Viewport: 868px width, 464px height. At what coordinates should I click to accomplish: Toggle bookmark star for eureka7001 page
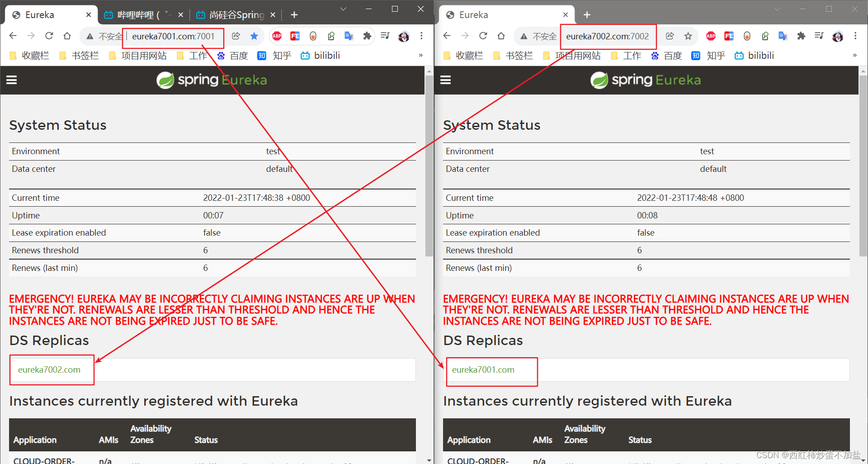(254, 36)
